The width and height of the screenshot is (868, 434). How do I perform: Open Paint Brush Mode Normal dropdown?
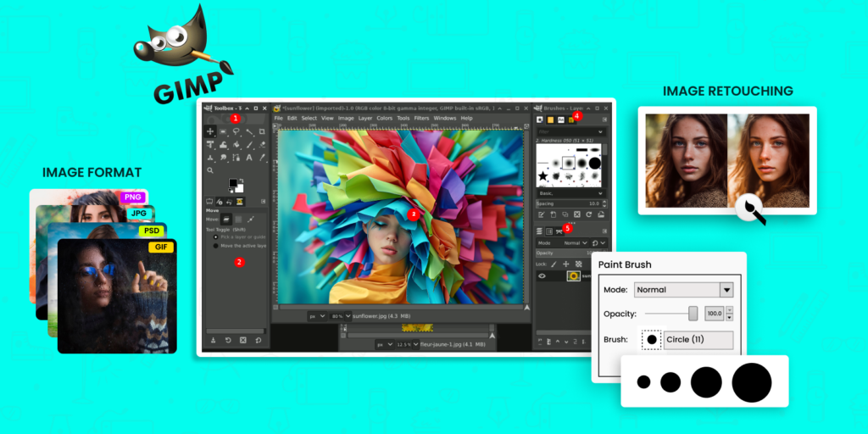pos(684,290)
